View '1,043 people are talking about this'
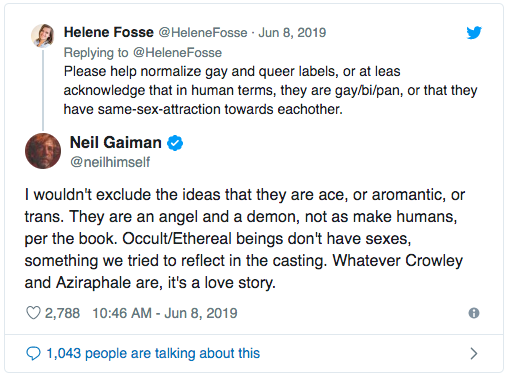This screenshot has width=505, height=376. pyautogui.click(x=153, y=353)
